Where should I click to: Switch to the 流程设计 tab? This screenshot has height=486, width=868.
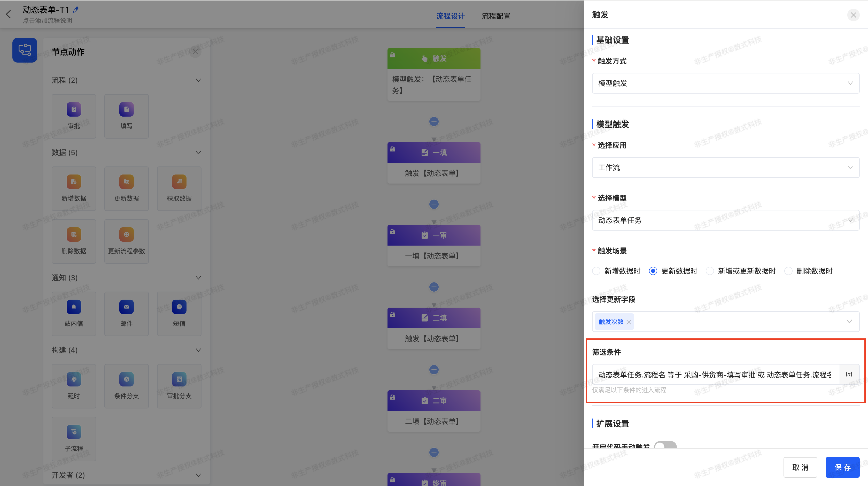[451, 16]
